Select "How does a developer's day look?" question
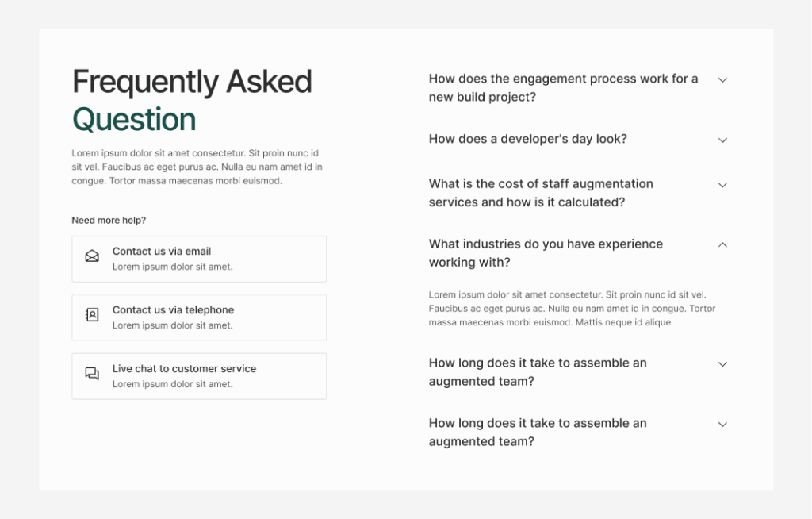 (x=527, y=139)
